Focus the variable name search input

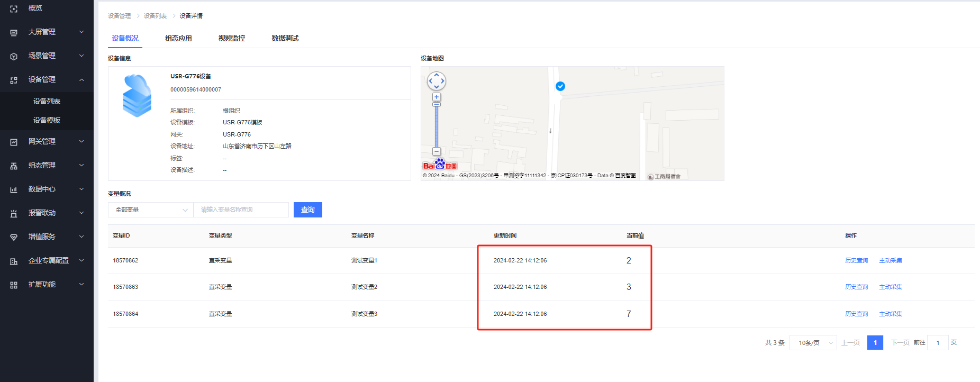[x=241, y=210]
